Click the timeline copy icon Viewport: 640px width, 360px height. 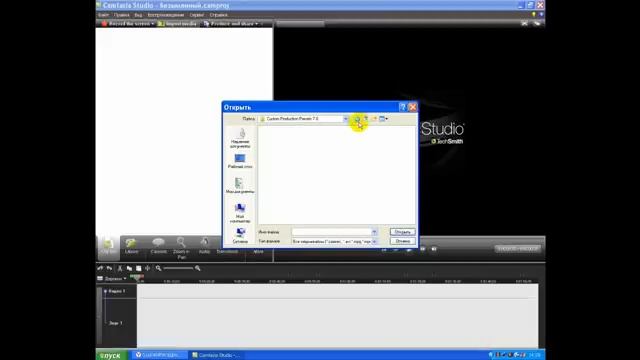coord(129,268)
